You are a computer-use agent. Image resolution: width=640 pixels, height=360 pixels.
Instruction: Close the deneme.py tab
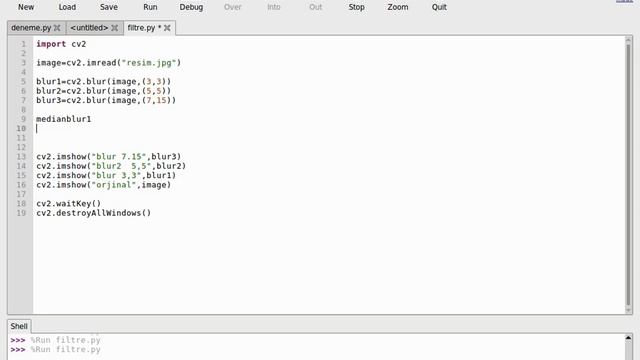point(57,28)
